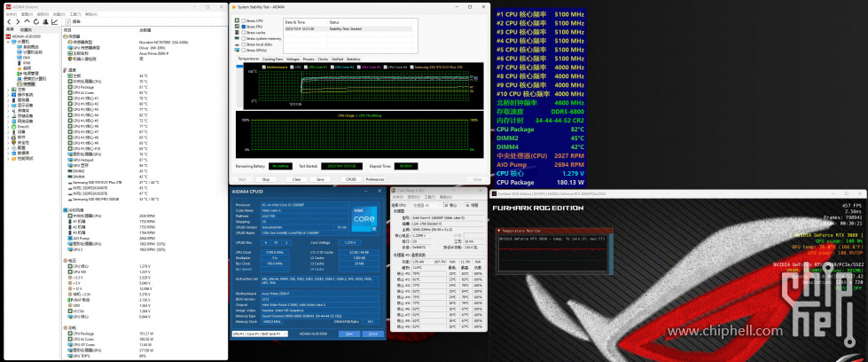868x362 pixels.
Task: Toggle CPU Core #1 legend checkbox
Action: coord(306,67)
